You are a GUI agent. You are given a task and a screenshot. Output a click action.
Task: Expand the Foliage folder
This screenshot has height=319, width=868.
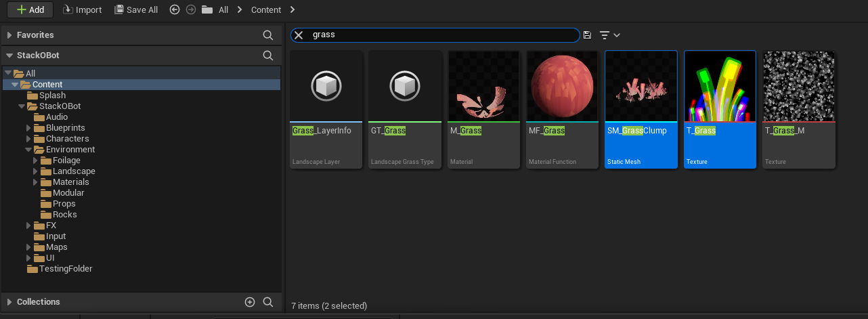[x=36, y=161]
